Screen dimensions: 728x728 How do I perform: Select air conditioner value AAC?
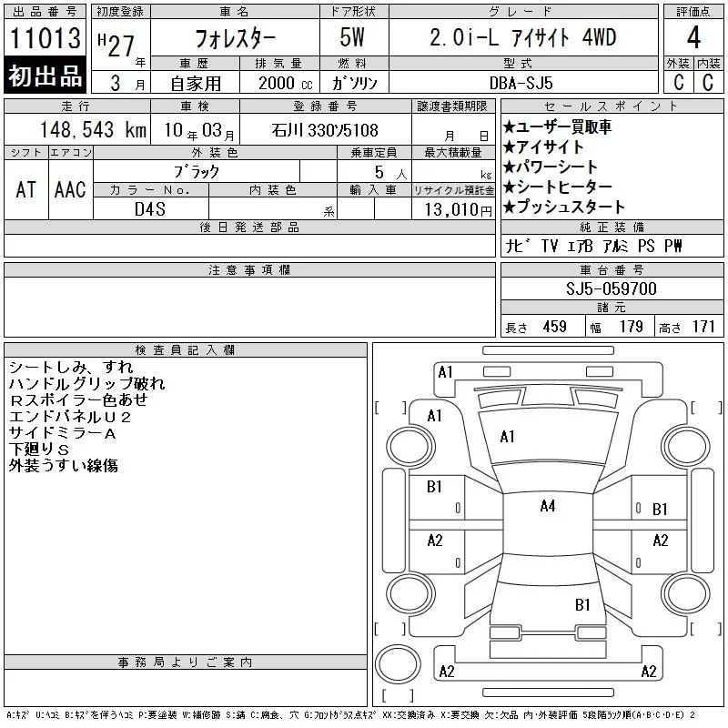pos(70,189)
